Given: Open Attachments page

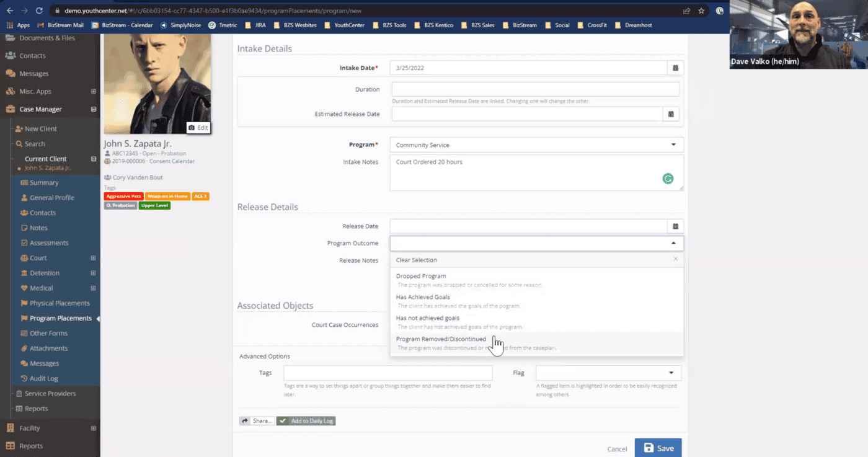Looking at the screenshot, I should [x=48, y=348].
